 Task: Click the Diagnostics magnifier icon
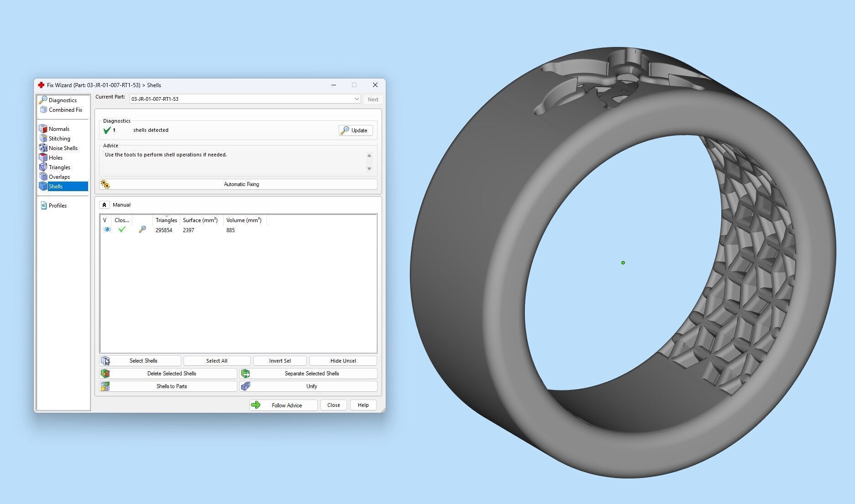(43, 100)
